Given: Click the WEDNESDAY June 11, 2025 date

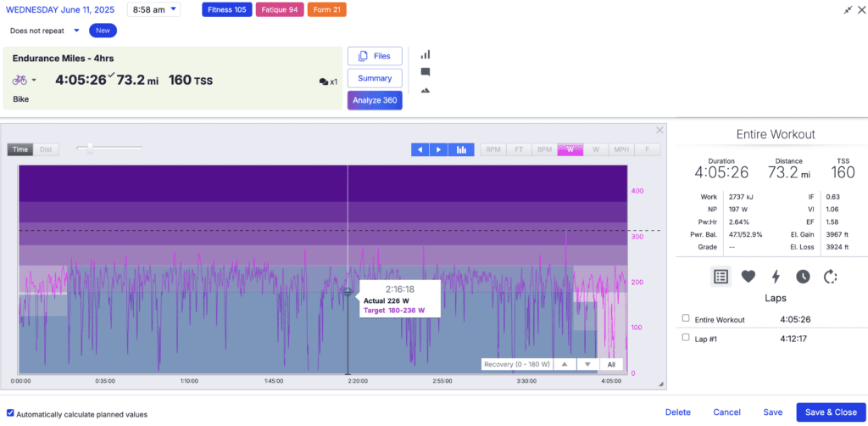Looking at the screenshot, I should pyautogui.click(x=62, y=9).
